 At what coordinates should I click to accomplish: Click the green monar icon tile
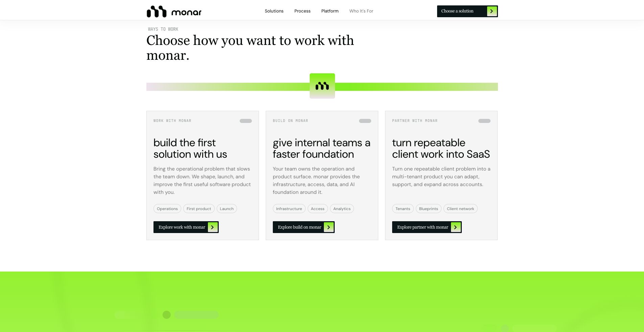click(x=322, y=86)
